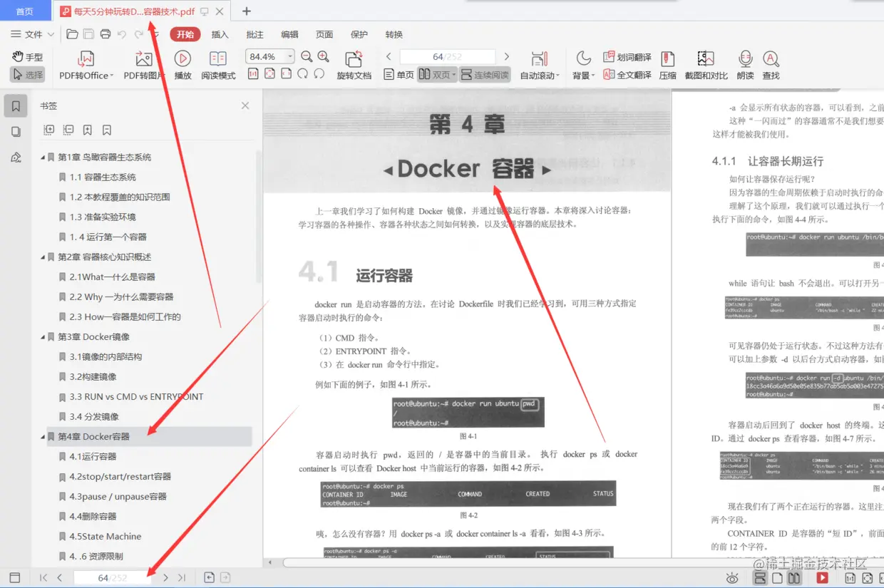Click page number field in status bar

coord(113,578)
